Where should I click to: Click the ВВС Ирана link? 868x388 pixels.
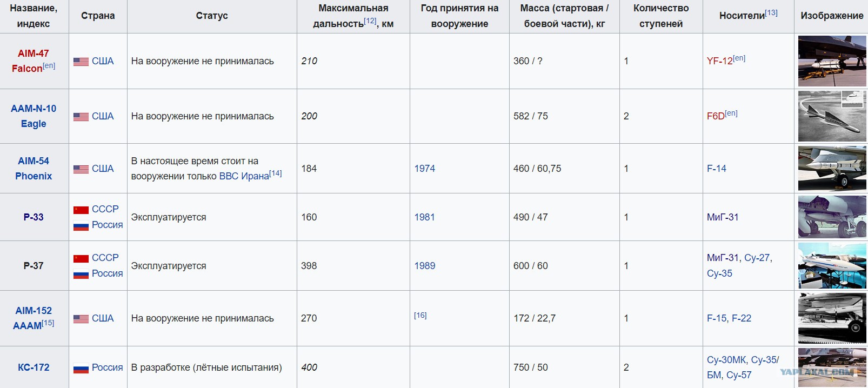click(244, 176)
